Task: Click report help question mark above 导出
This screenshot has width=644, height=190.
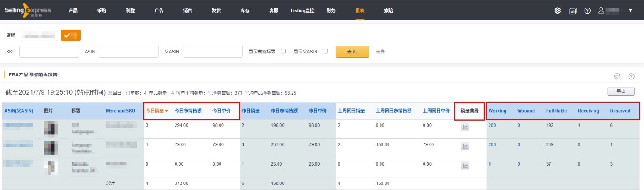Action: (631, 76)
